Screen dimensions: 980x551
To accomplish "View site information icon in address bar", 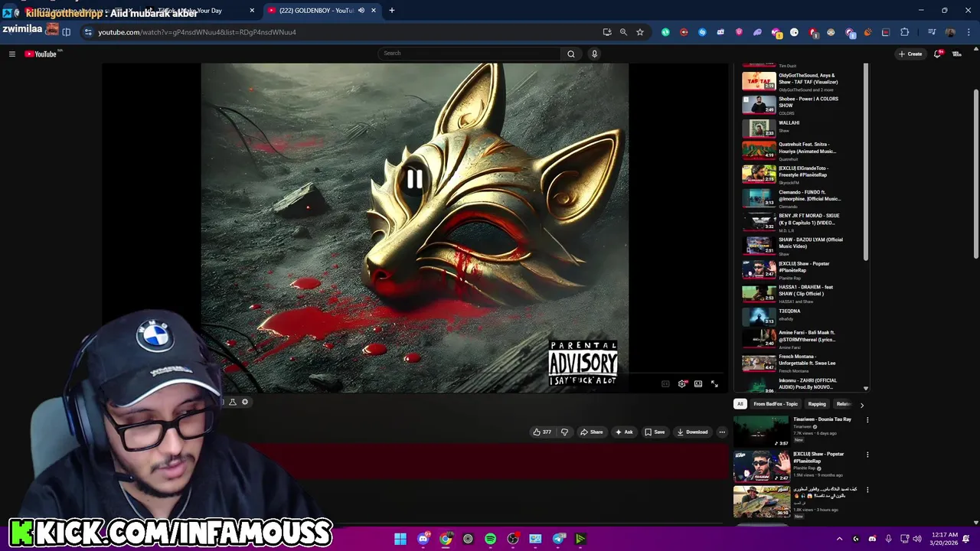I will [x=88, y=32].
